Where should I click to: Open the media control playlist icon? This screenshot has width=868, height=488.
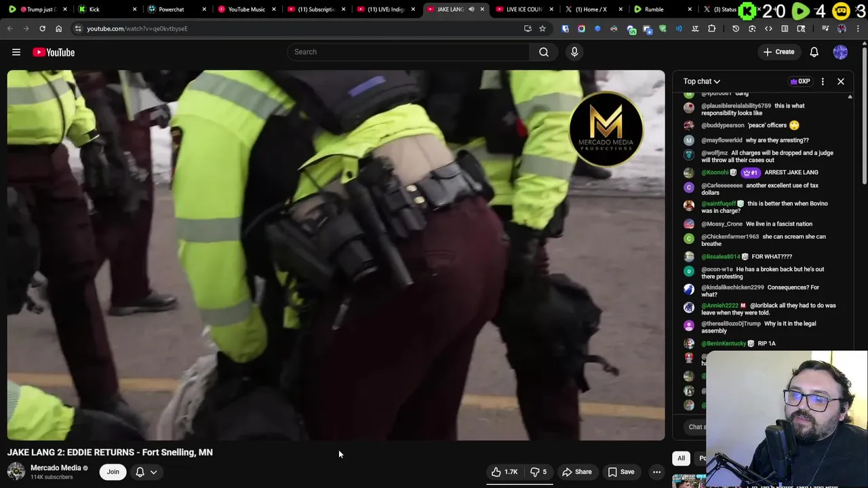(825, 28)
